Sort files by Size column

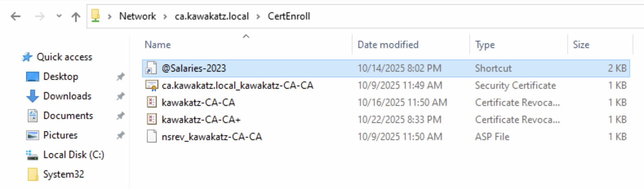click(581, 45)
